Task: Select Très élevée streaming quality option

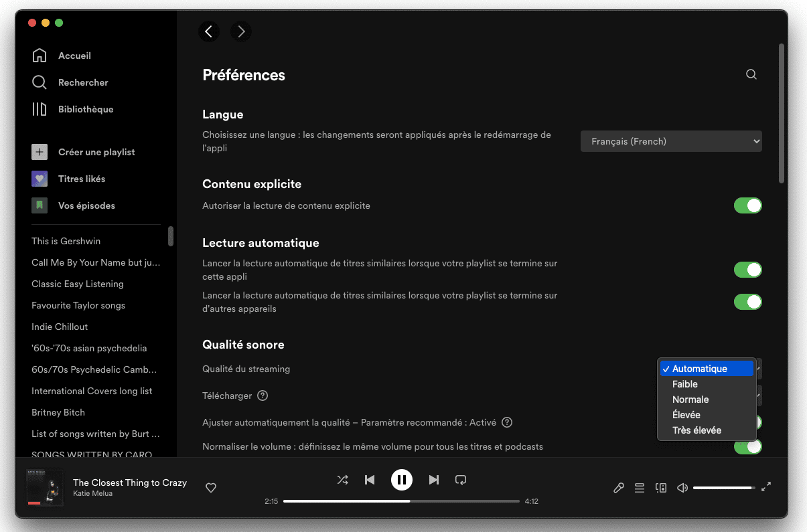Action: tap(696, 430)
